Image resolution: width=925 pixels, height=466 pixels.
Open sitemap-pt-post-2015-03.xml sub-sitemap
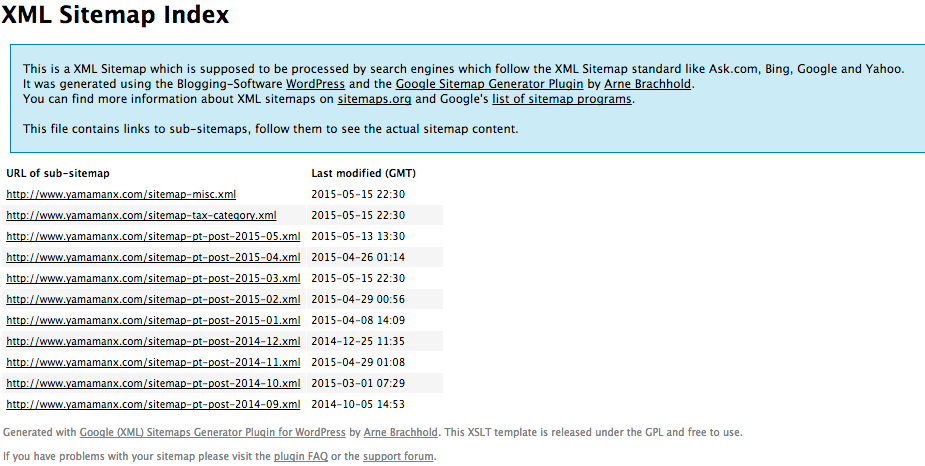point(153,278)
